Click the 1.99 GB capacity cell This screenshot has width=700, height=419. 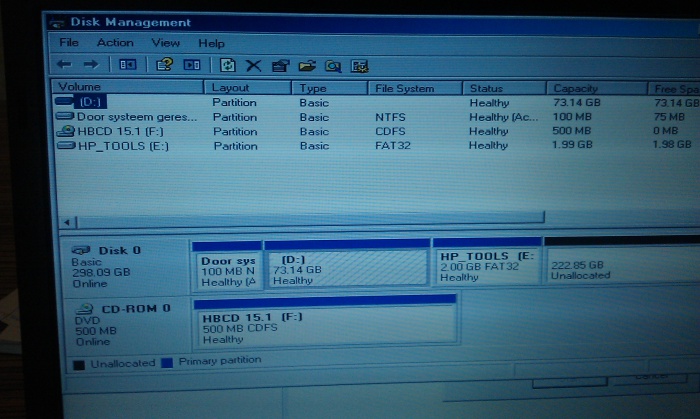pos(572,145)
